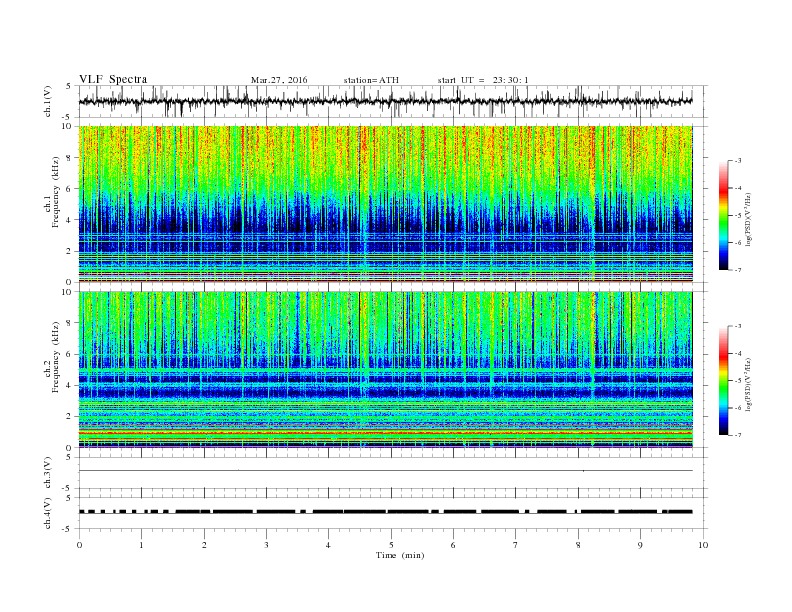Click the "VLF Spectra" title text

(113, 79)
